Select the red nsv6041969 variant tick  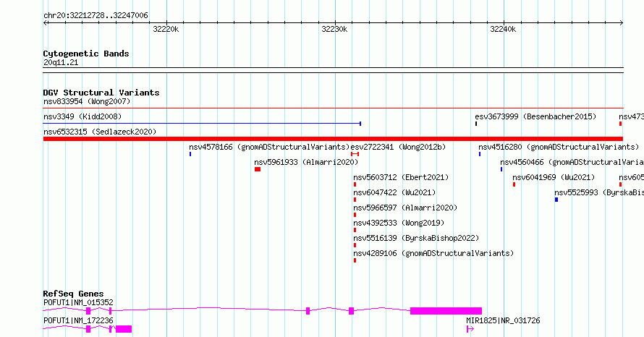514,184
